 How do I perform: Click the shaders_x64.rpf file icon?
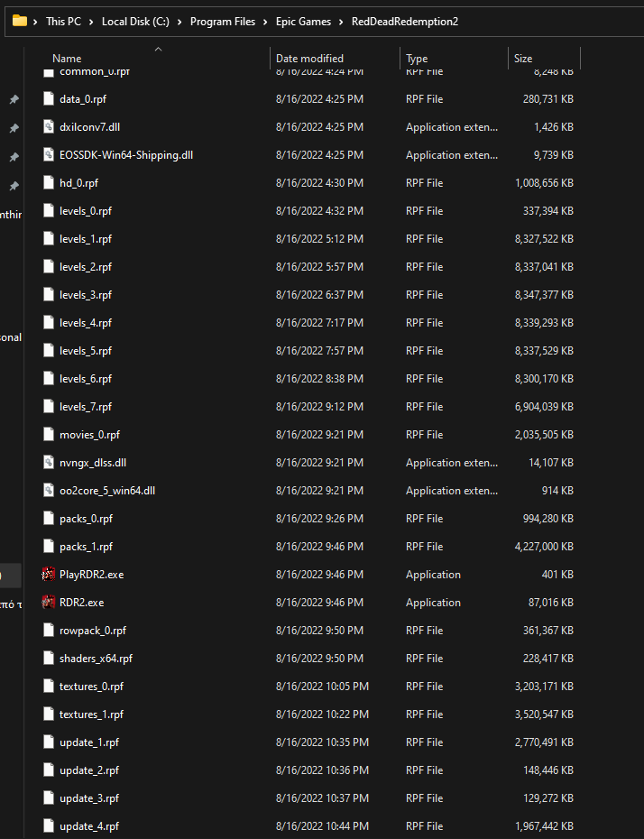click(x=49, y=659)
